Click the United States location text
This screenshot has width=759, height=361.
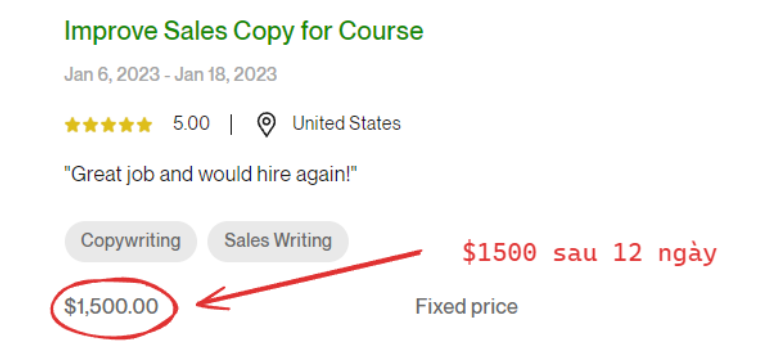click(x=347, y=124)
